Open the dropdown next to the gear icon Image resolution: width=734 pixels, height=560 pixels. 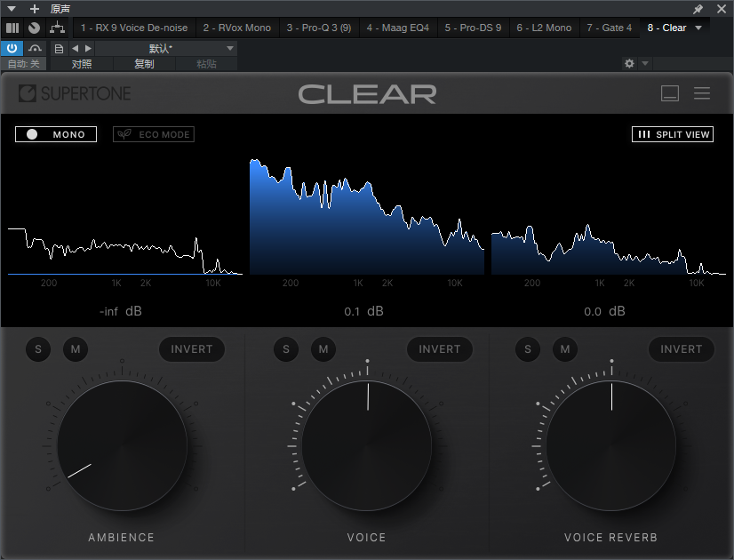pyautogui.click(x=642, y=63)
